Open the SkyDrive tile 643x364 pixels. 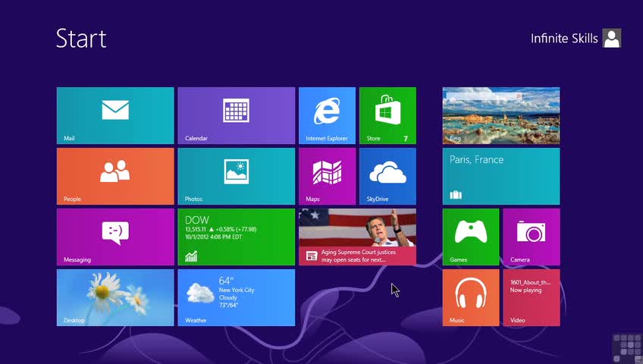(x=387, y=176)
